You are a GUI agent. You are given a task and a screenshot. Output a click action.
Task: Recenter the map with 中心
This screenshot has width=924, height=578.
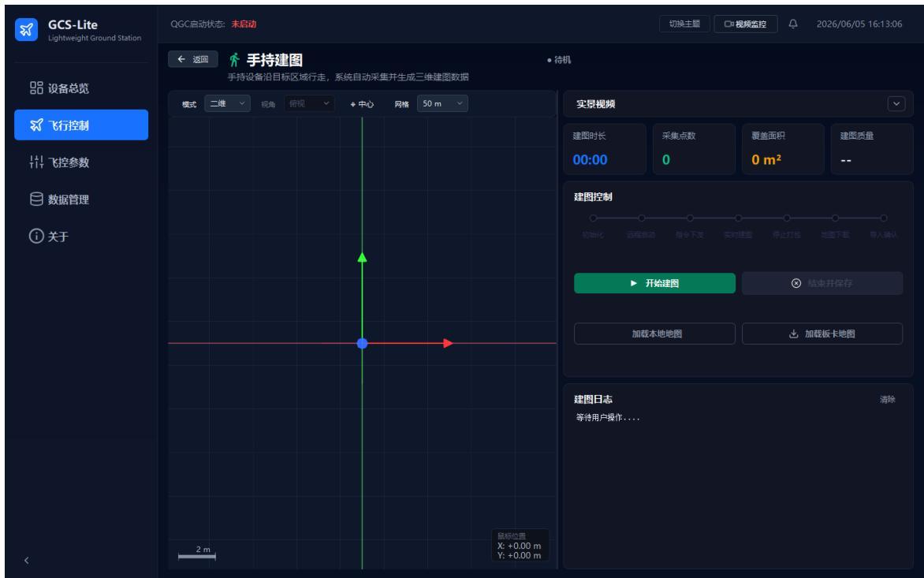tap(362, 104)
